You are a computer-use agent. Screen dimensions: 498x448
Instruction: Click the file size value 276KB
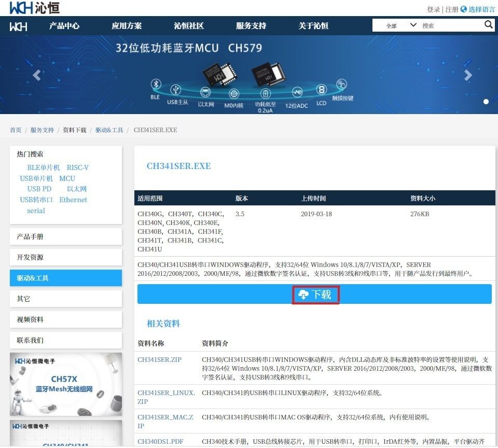(x=420, y=214)
